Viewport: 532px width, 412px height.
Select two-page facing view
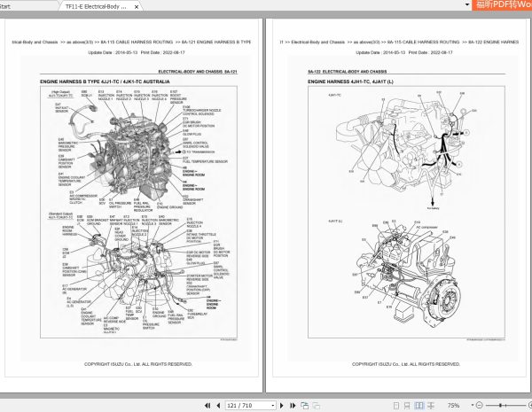419,405
